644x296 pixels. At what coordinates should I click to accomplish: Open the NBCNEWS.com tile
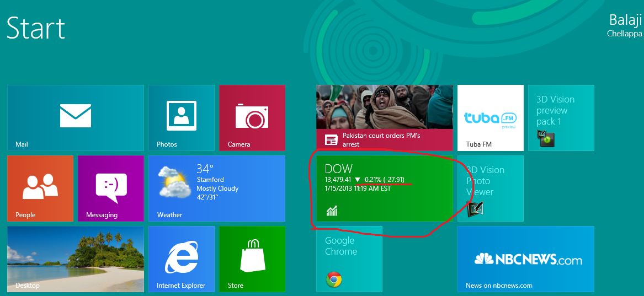[526, 259]
